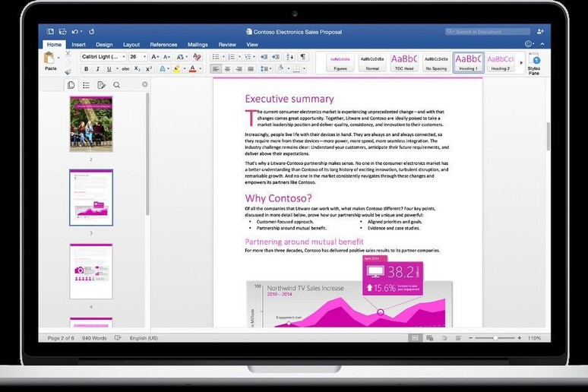Click the spelling check icon in status bar
This screenshot has height=392, width=588.
pos(118,338)
